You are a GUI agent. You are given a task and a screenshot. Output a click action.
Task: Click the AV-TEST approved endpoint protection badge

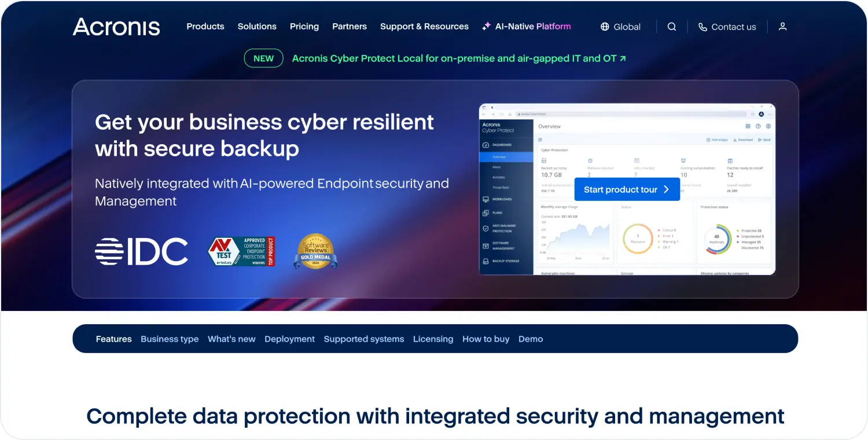(241, 251)
